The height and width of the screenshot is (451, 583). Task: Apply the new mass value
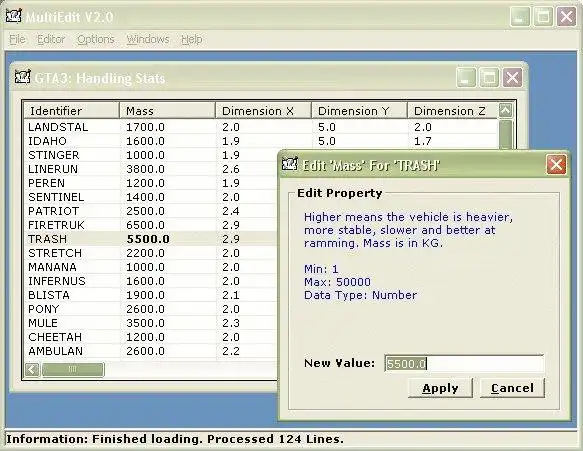point(440,388)
